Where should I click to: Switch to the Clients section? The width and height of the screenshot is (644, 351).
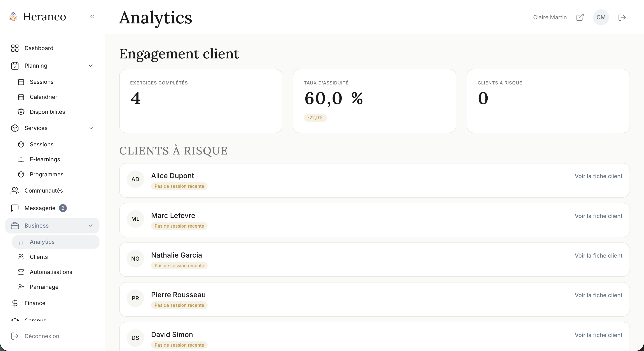(39, 257)
